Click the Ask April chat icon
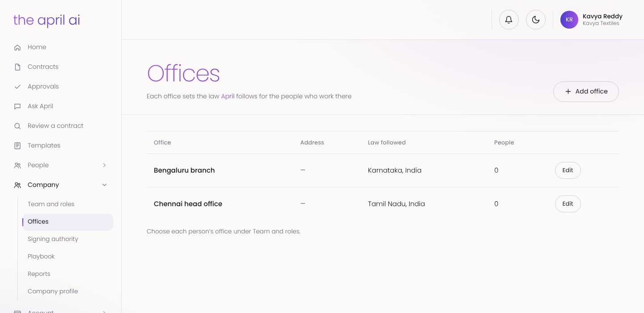Viewport: 644px width, 313px height. (17, 106)
